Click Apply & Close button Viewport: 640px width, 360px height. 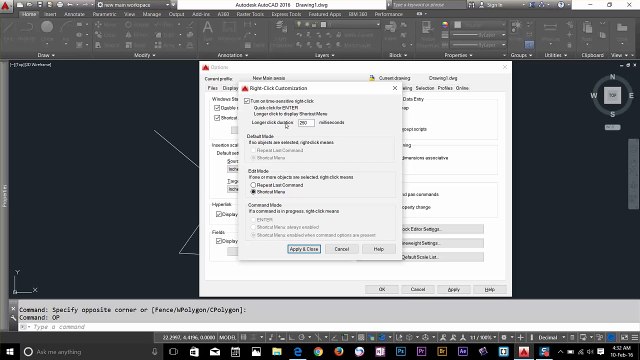(x=304, y=249)
